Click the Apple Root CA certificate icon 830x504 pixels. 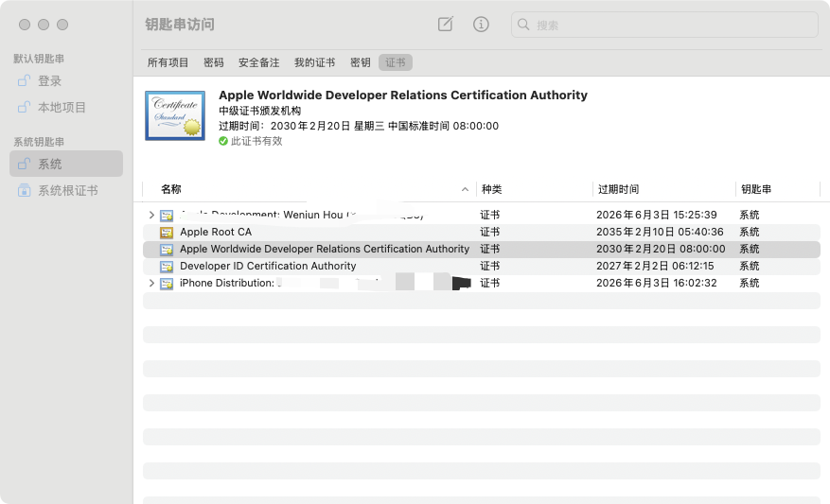(x=167, y=232)
